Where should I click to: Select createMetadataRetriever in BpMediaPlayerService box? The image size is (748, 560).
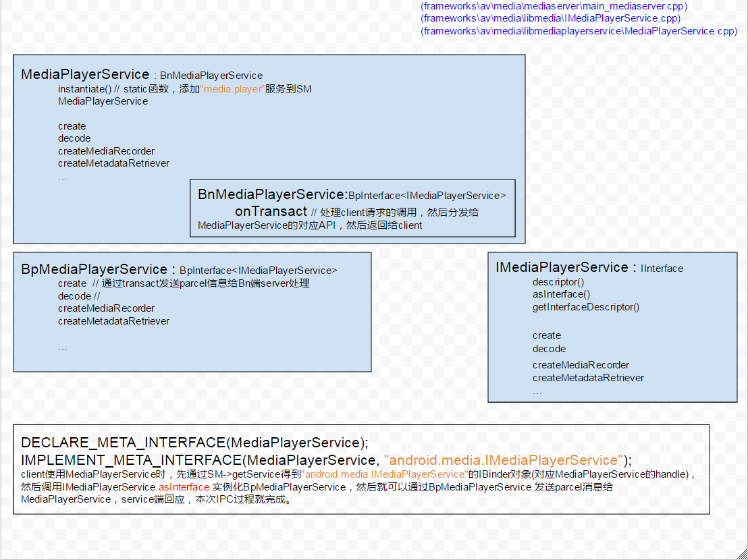(113, 321)
